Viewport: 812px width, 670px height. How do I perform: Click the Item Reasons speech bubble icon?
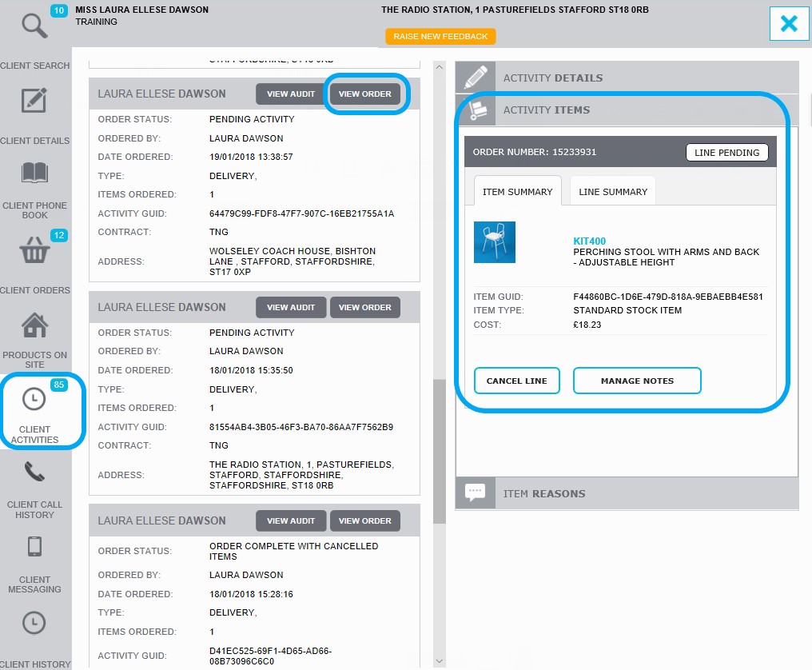(x=476, y=493)
